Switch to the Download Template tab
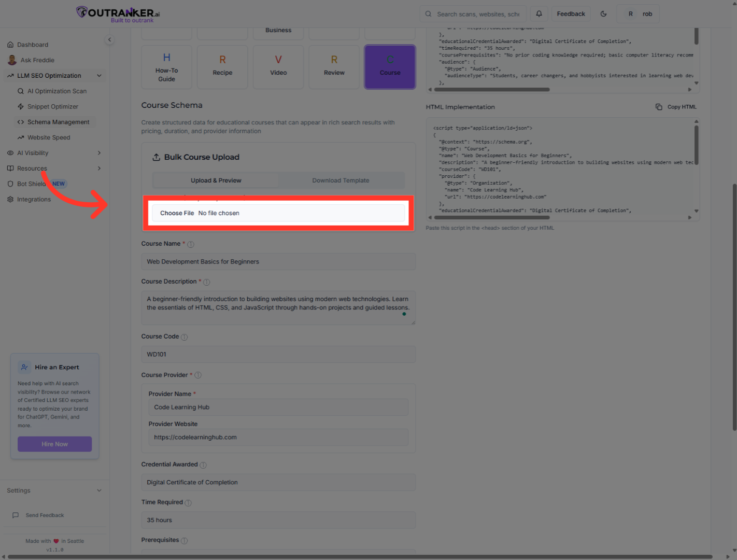 point(341,180)
